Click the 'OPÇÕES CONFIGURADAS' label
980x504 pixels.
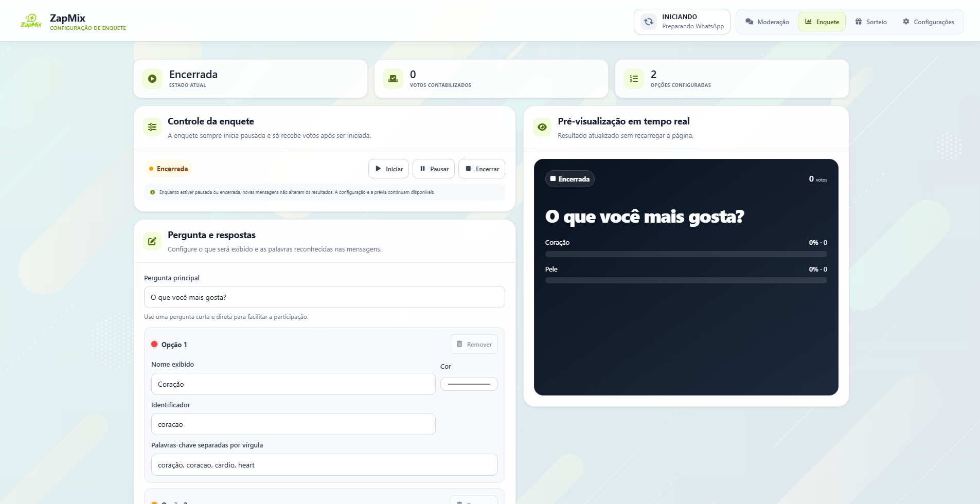(x=681, y=85)
